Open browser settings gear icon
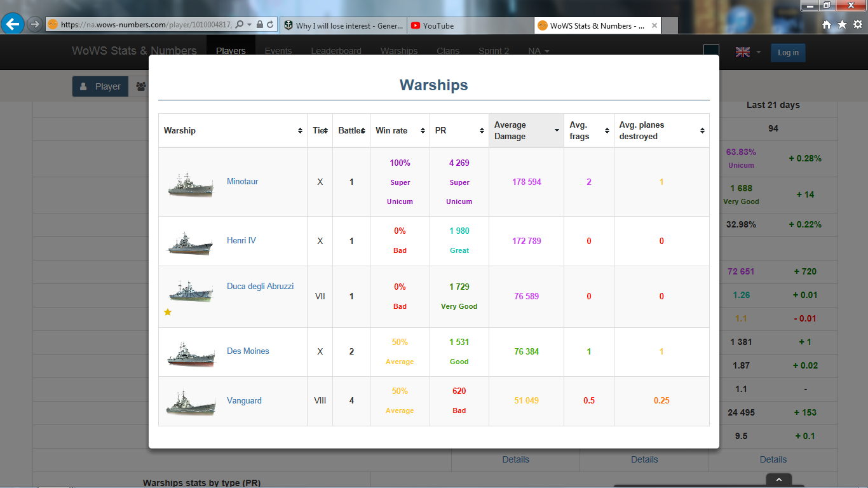 click(x=858, y=25)
